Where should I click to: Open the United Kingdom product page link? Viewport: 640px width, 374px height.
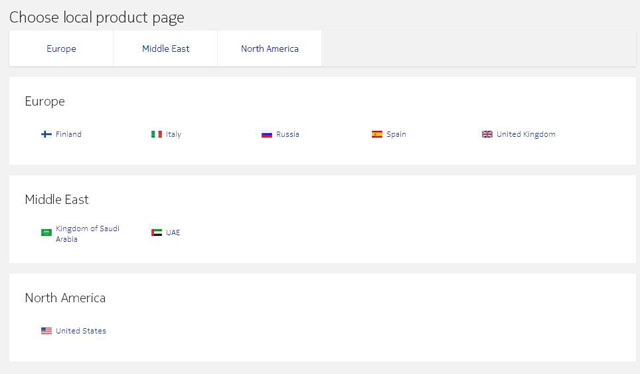526,134
